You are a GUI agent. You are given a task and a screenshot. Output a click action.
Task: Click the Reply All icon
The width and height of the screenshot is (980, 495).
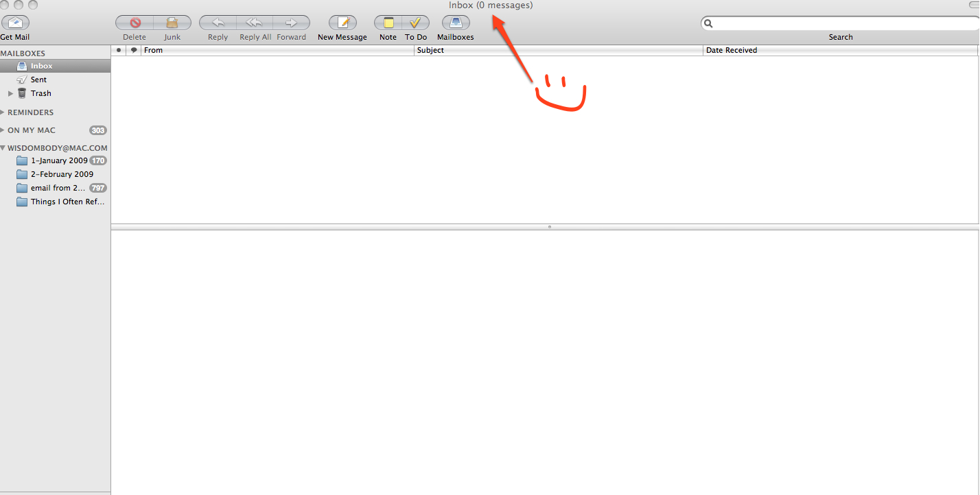(255, 23)
